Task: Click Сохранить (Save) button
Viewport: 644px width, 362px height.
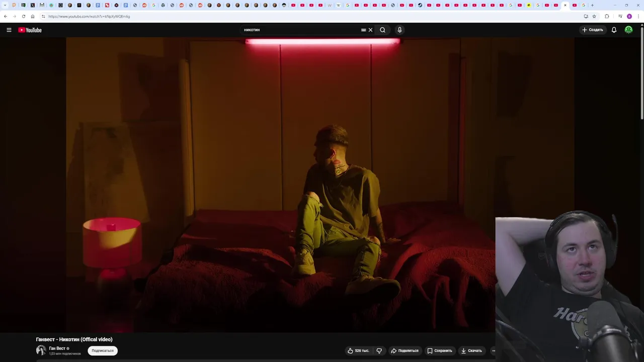Action: coord(440,350)
